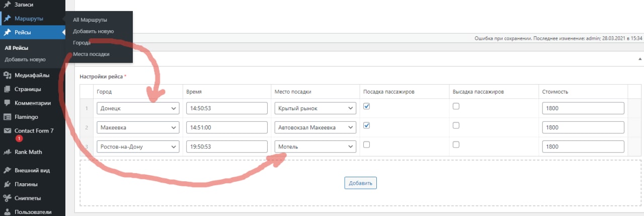
Task: Click the Сниппеты scissors icon
Action: [x=7, y=198]
